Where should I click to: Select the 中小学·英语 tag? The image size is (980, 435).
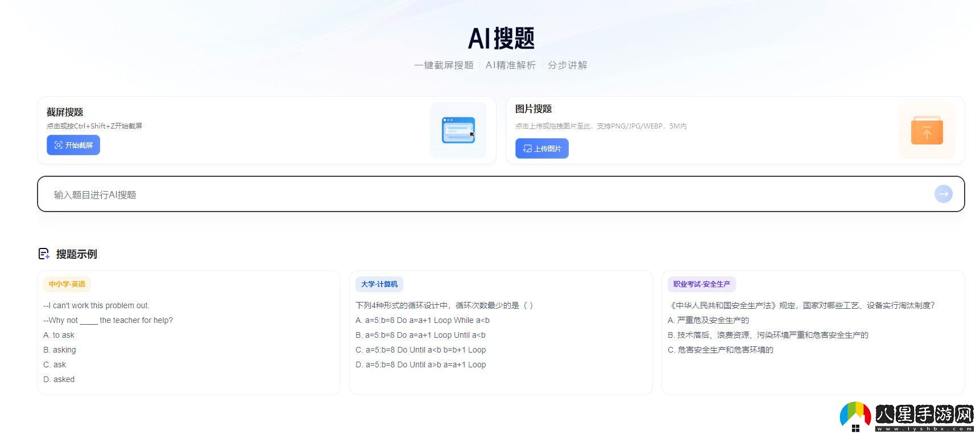click(x=67, y=284)
